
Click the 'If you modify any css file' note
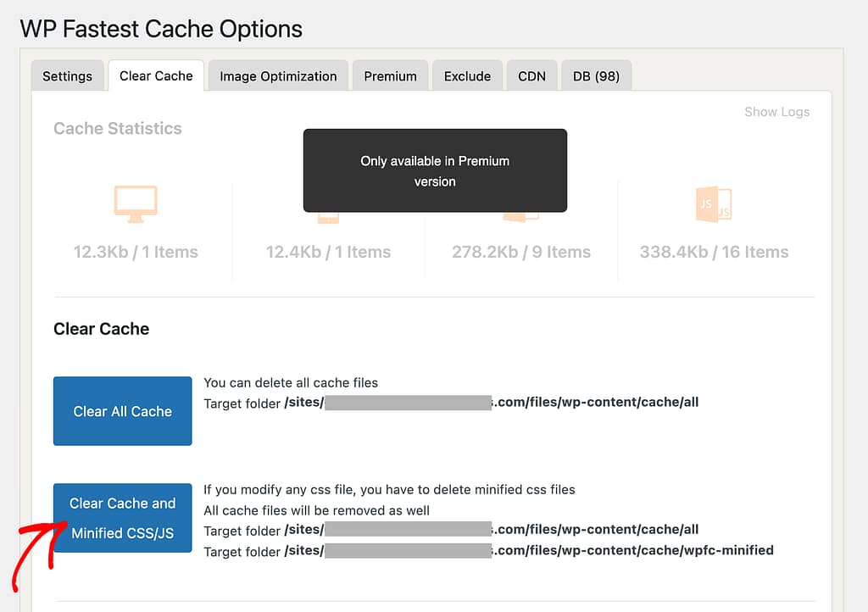[x=389, y=490]
